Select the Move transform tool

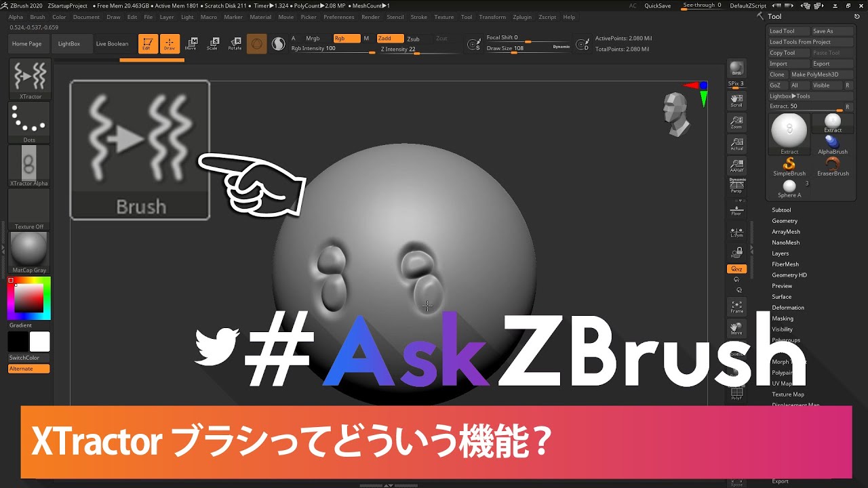tap(191, 44)
